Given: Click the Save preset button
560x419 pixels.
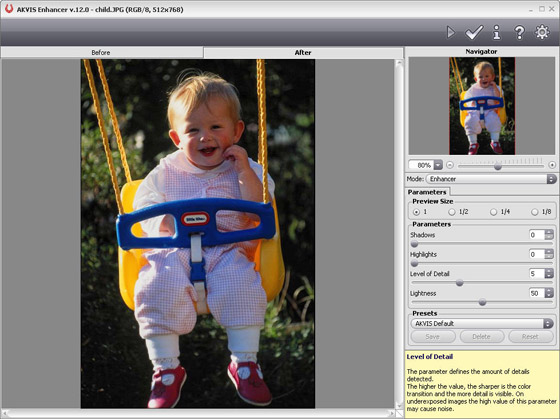Looking at the screenshot, I should (x=433, y=336).
